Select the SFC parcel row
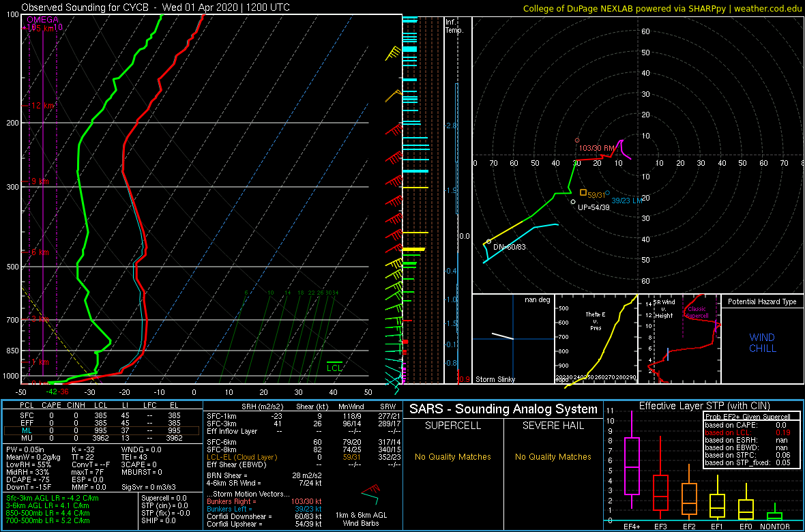The width and height of the screenshot is (805, 532). [x=102, y=414]
